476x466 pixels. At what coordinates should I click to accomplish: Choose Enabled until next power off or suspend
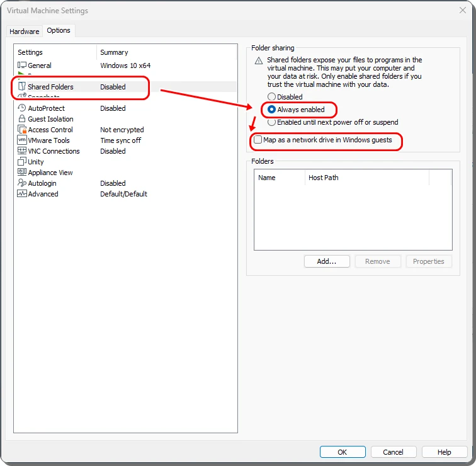[271, 122]
